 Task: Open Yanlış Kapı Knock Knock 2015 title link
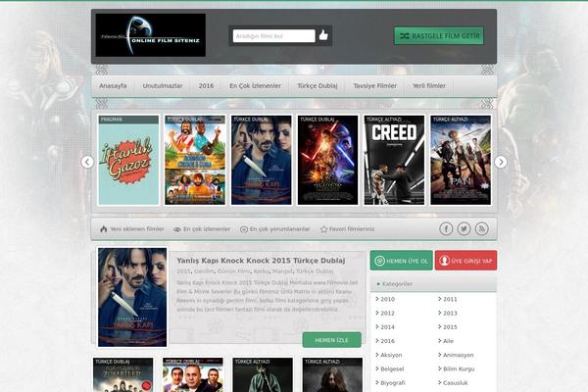(261, 261)
